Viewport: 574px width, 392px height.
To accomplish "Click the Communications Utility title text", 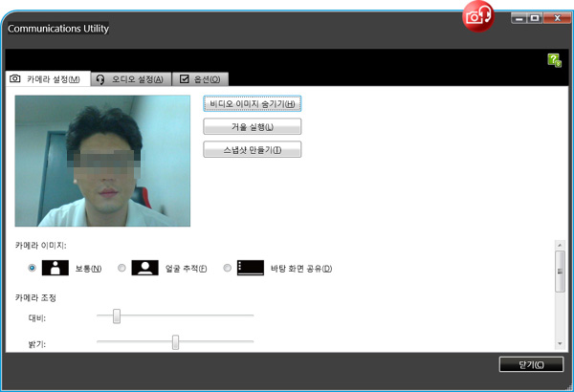I will click(58, 29).
